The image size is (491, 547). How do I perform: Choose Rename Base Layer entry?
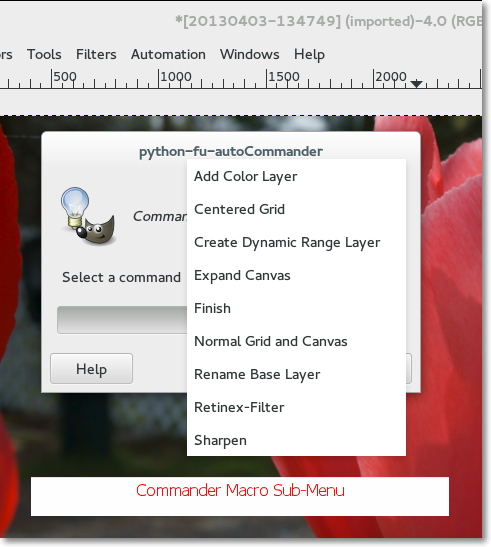tap(296, 374)
